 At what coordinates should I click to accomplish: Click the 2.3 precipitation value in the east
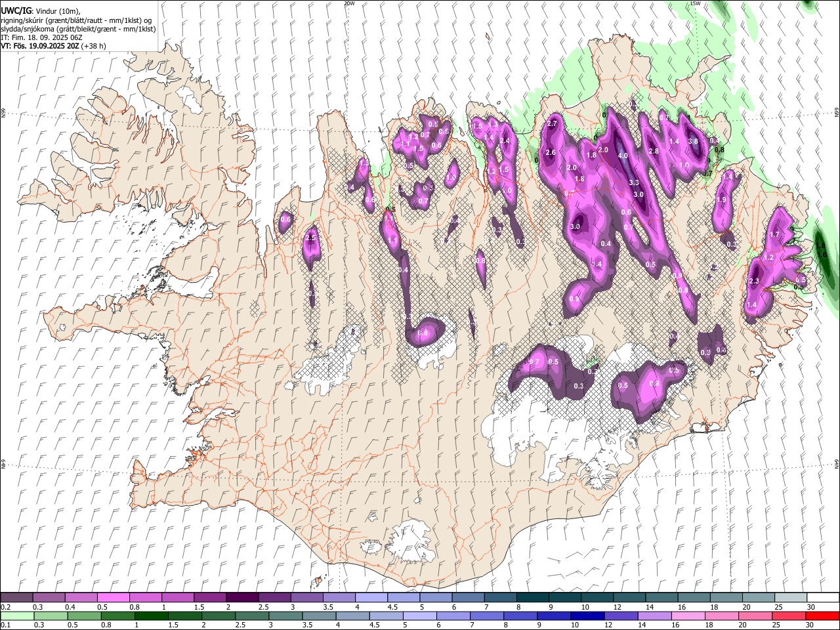click(x=754, y=281)
